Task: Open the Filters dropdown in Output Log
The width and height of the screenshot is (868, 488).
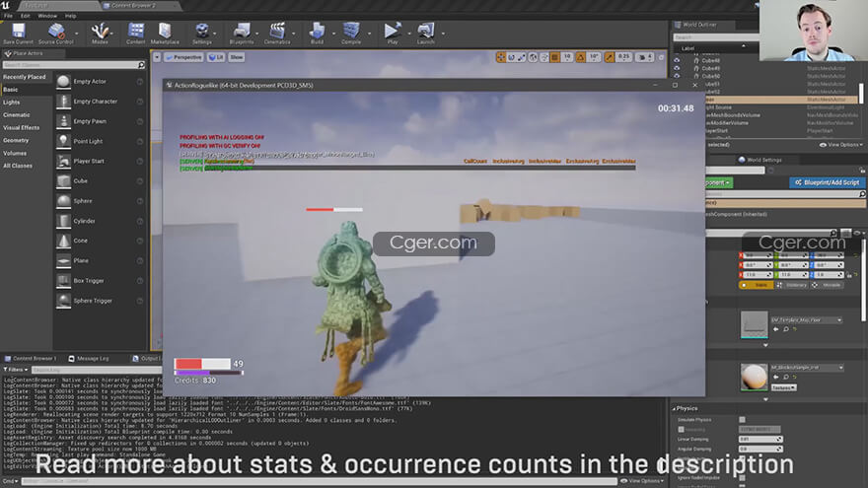Action: pyautogui.click(x=16, y=370)
